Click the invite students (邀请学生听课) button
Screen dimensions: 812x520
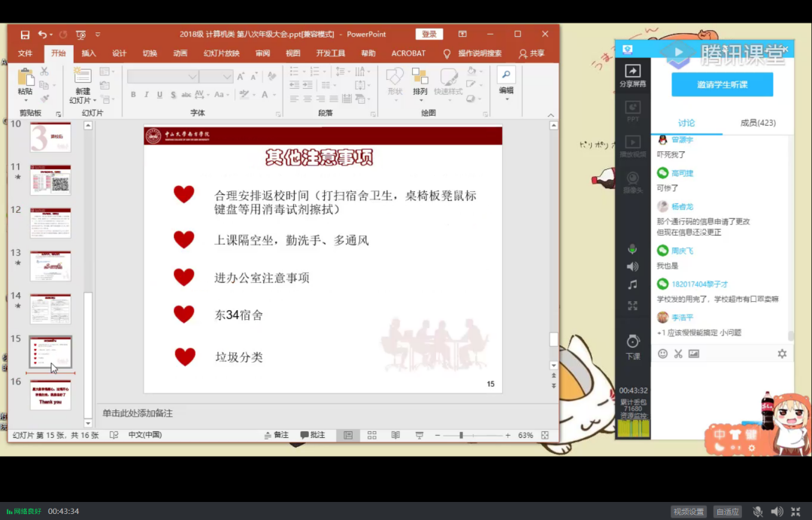tap(722, 84)
